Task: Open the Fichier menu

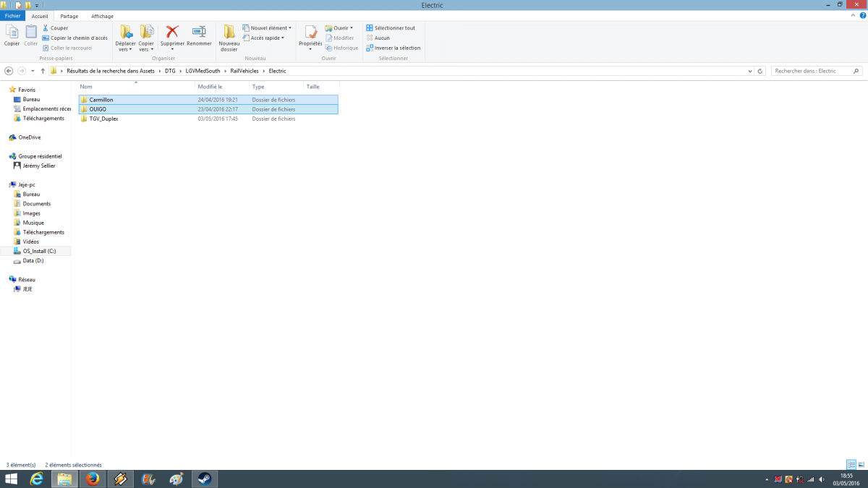Action: pos(13,16)
